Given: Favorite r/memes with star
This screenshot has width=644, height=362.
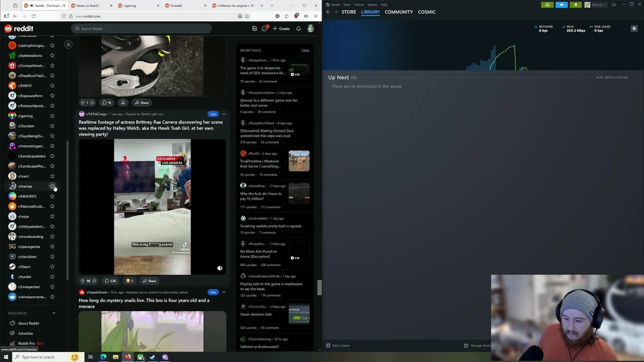Looking at the screenshot, I should pos(52,186).
